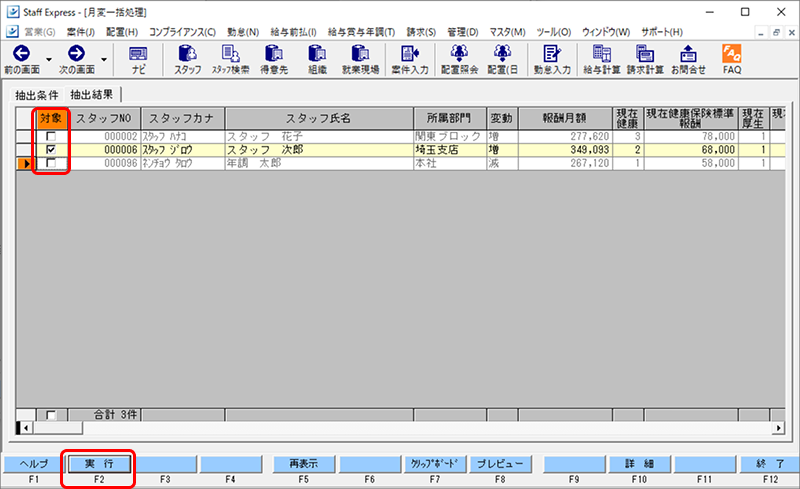Viewport: 800px width, 489px height.
Task: Open the マスタ(M) menu
Action: pyautogui.click(x=507, y=32)
